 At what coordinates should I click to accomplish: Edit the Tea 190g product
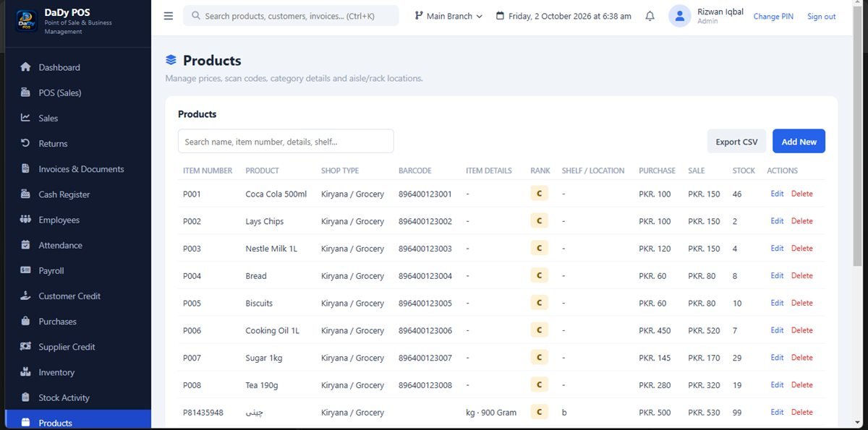[x=777, y=385]
